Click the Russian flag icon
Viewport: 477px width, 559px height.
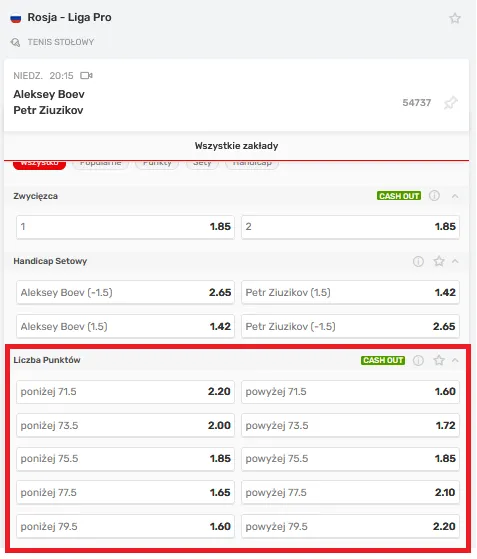tap(16, 18)
